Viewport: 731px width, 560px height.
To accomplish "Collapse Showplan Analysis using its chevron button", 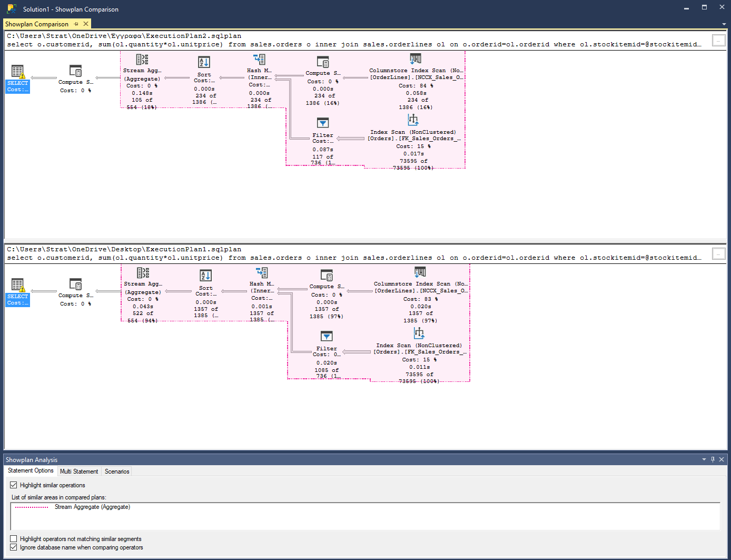I will (x=704, y=459).
